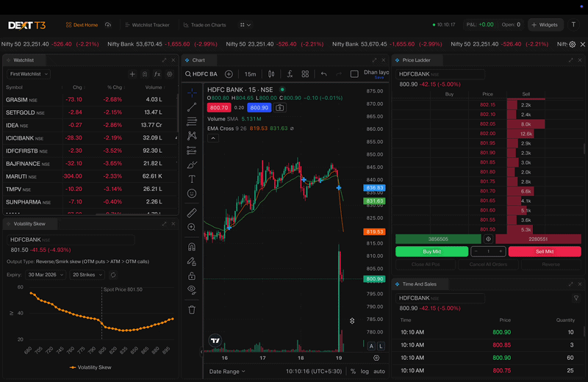The width and height of the screenshot is (588, 382).
Task: Select the GRASIM row in Watchlist
Action: click(x=90, y=100)
